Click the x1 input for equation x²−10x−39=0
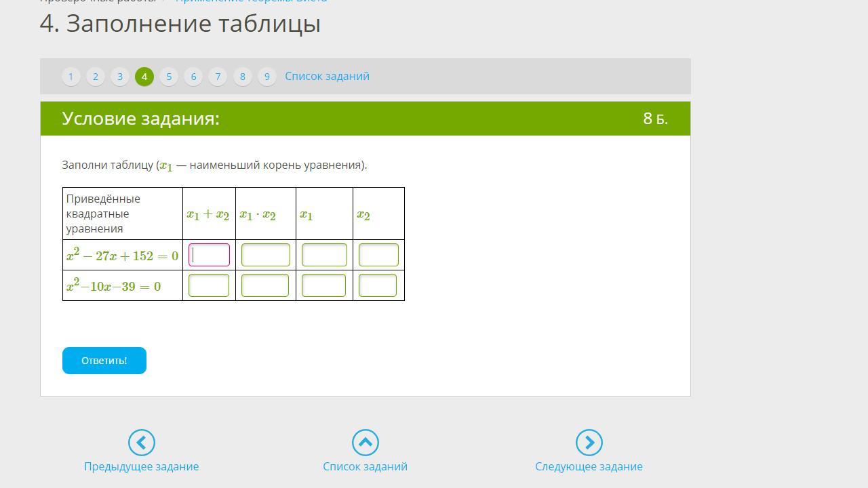The width and height of the screenshot is (868, 488). tap(323, 285)
